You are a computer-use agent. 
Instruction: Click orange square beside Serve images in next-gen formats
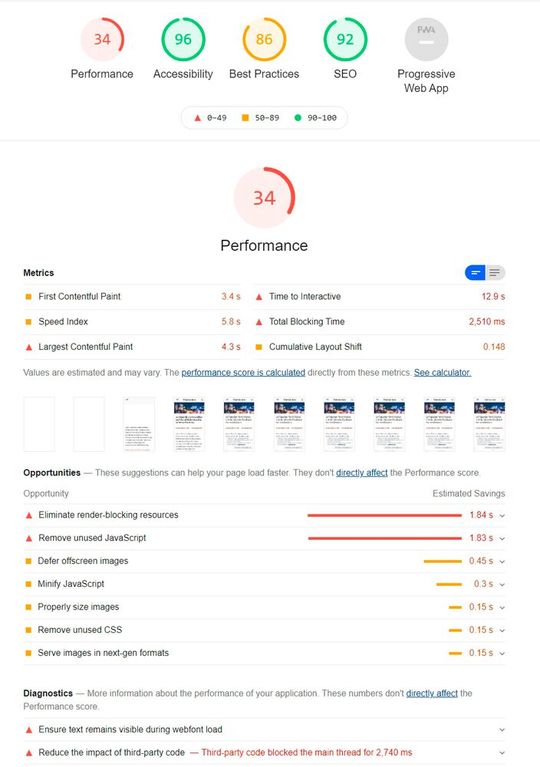[x=28, y=653]
